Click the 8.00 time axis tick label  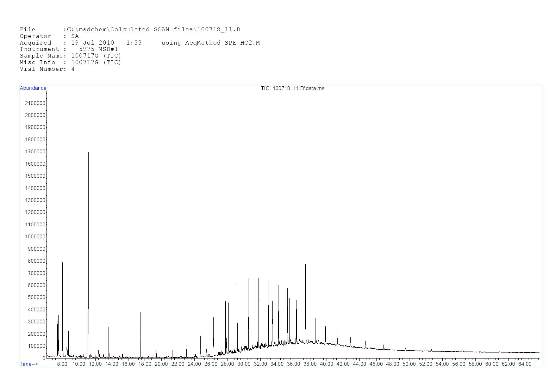(x=62, y=364)
